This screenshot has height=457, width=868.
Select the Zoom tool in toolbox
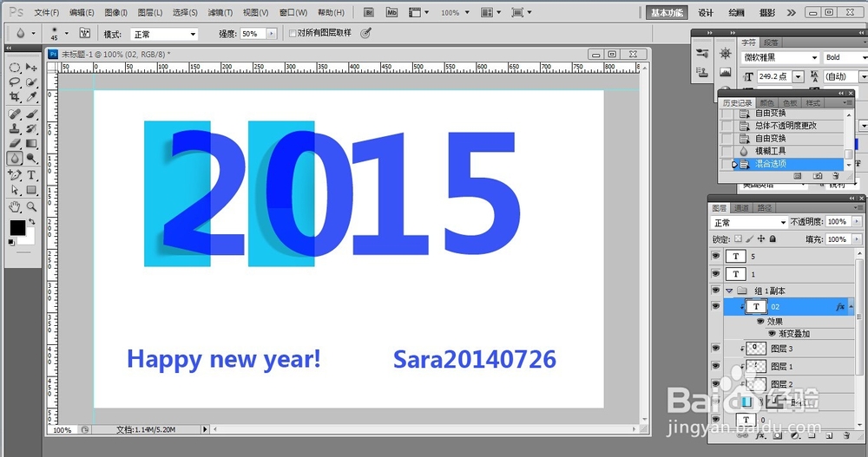point(31,207)
